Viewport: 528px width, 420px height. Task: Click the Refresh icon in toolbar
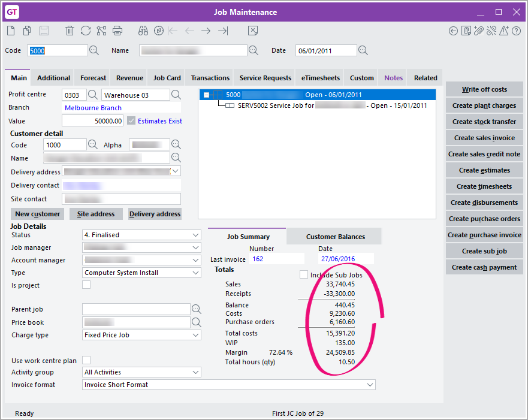pos(86,31)
